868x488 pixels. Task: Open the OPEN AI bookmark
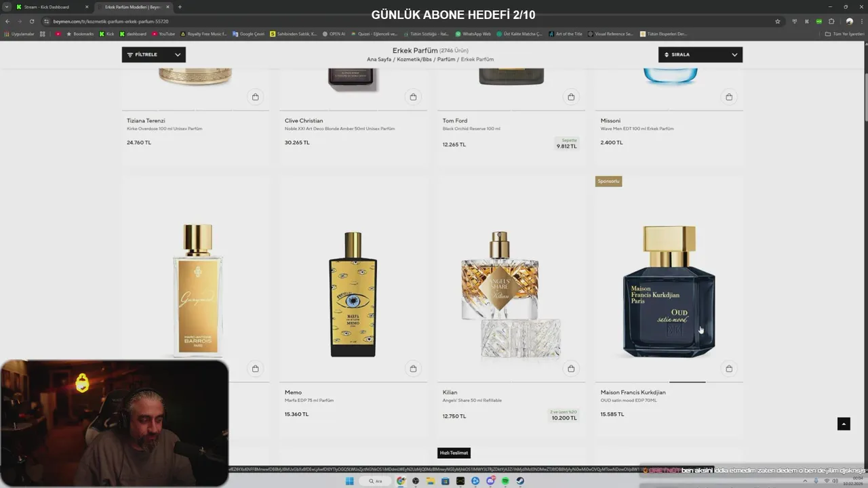click(334, 34)
